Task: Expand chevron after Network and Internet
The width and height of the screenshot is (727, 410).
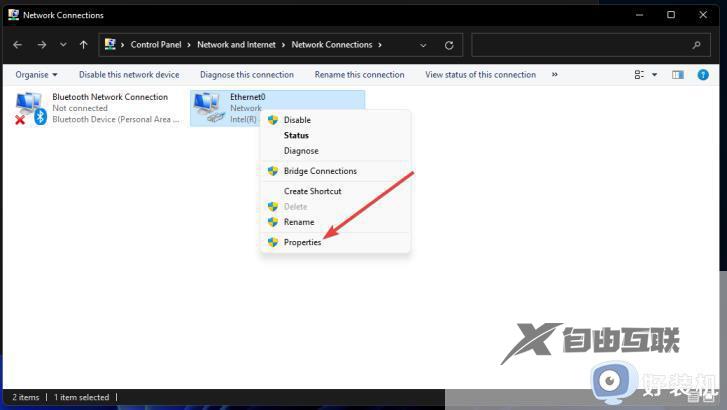Action: coord(283,45)
